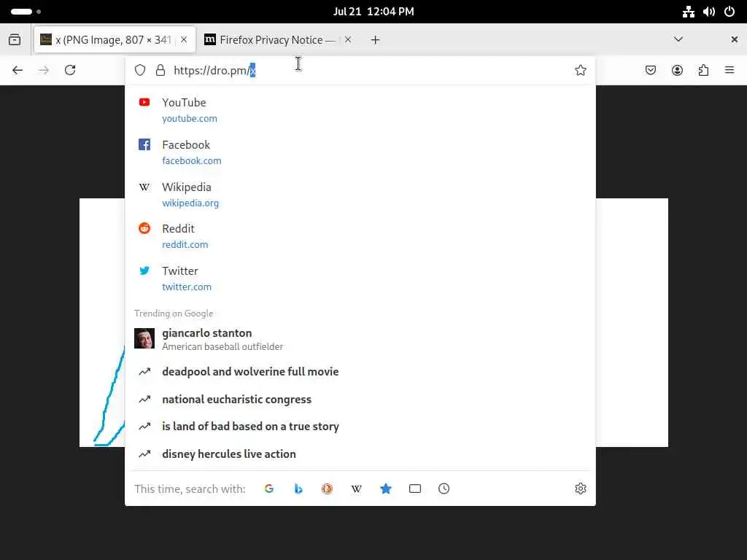Open the extensions puzzle icon
The image size is (747, 560).
point(703,71)
